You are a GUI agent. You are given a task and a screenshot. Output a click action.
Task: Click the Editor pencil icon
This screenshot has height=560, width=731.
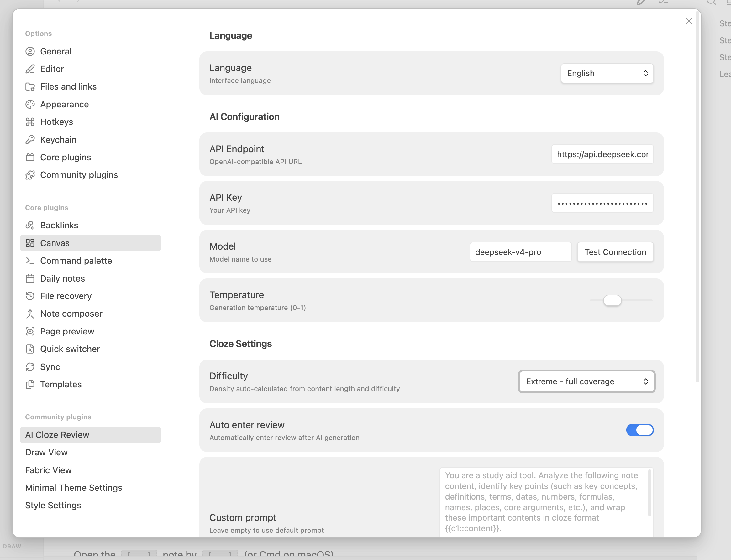point(30,69)
